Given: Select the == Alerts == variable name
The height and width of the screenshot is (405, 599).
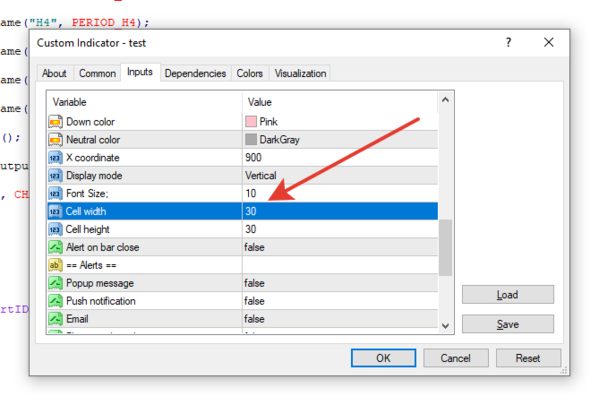Looking at the screenshot, I should (x=91, y=265).
